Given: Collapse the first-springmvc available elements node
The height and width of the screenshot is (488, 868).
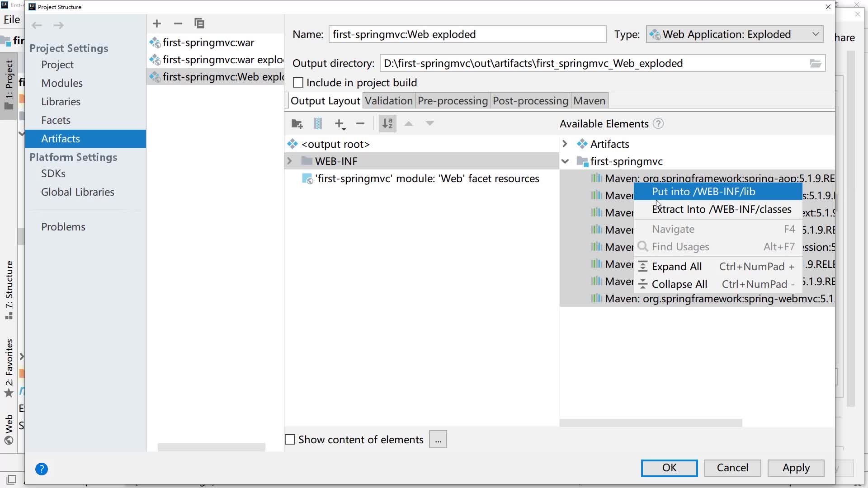Looking at the screenshot, I should point(565,161).
